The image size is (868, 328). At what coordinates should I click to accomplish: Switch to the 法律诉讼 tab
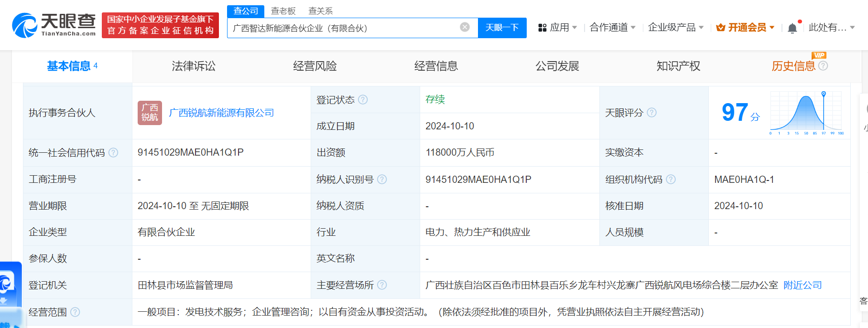point(194,66)
